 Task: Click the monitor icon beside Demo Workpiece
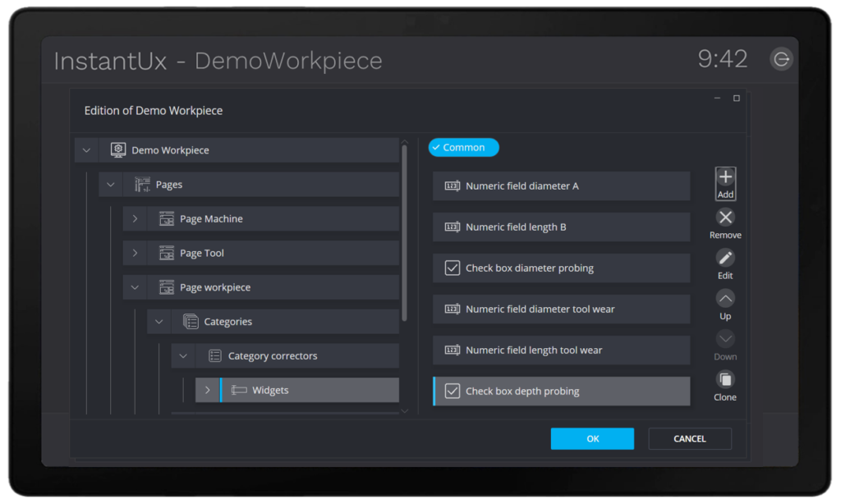(117, 150)
